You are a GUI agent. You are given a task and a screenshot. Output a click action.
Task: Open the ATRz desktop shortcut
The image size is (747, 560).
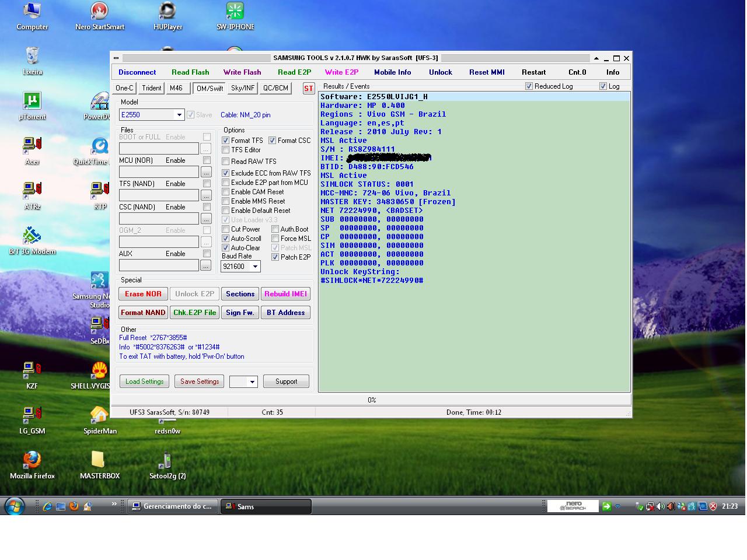[32, 195]
